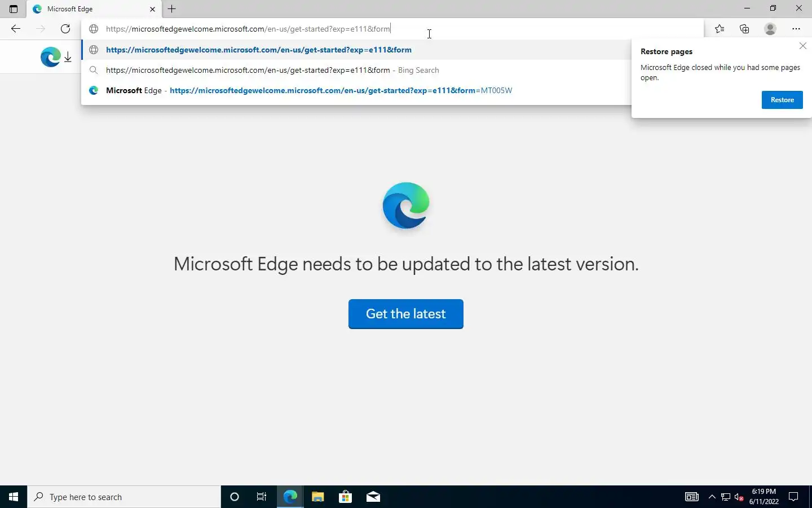Click the Type here to search box
The height and width of the screenshot is (508, 812).
pyautogui.click(x=124, y=497)
